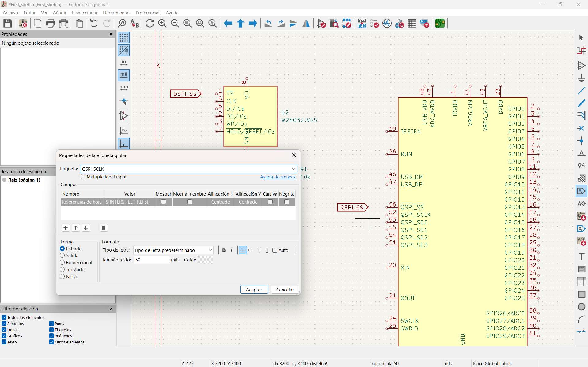Open the Preferencias menu
This screenshot has width=588, height=367.
pyautogui.click(x=148, y=13)
